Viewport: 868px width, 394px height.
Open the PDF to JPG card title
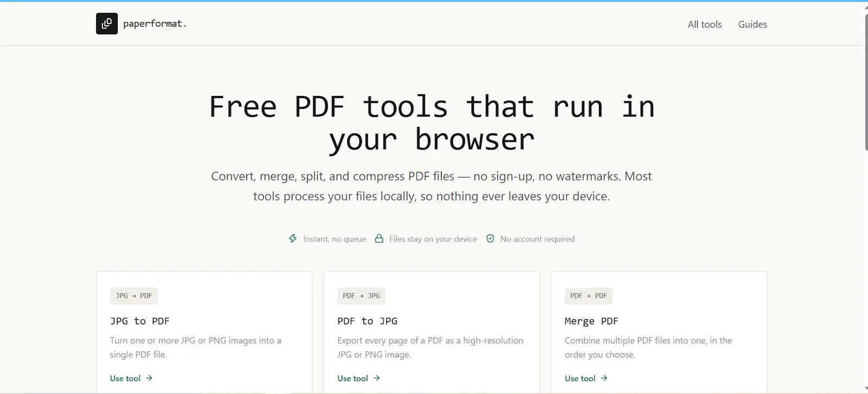point(367,321)
